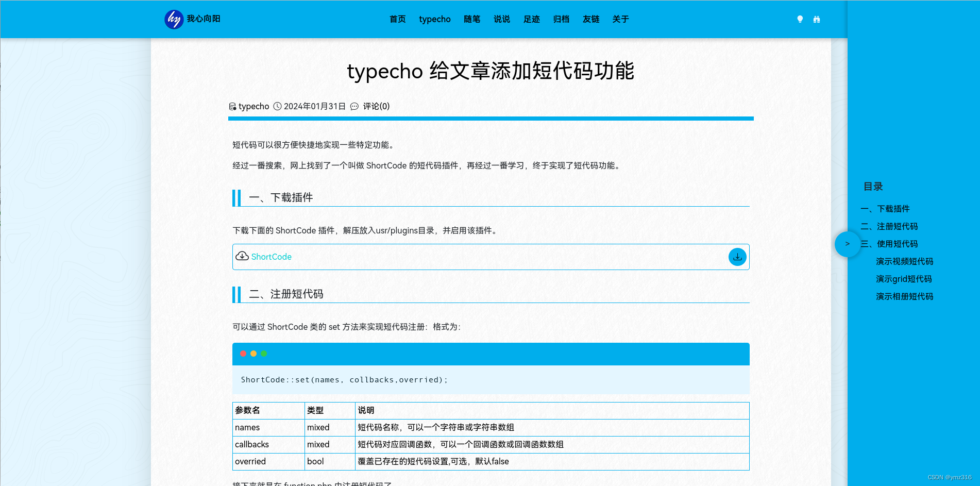Click the article title heading

point(491,71)
